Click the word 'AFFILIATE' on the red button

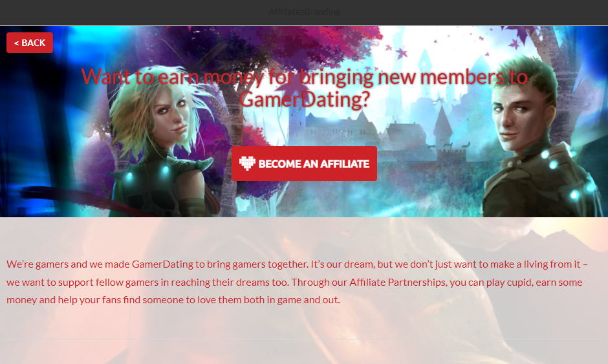(x=345, y=164)
